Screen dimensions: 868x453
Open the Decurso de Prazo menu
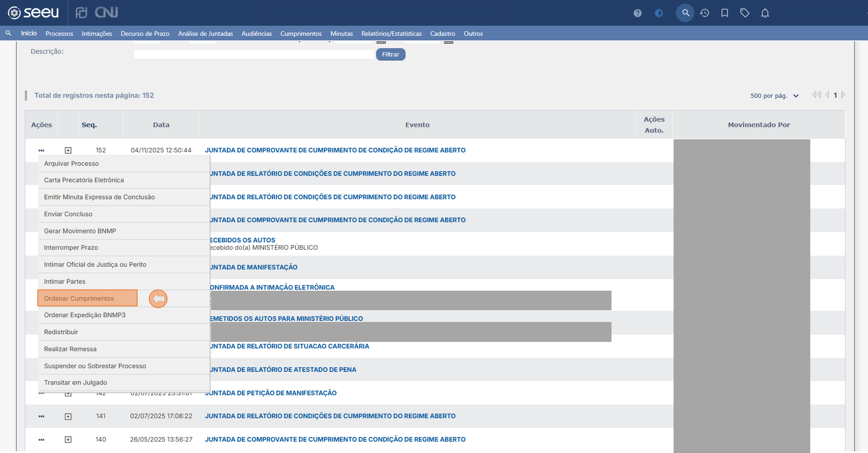145,33
